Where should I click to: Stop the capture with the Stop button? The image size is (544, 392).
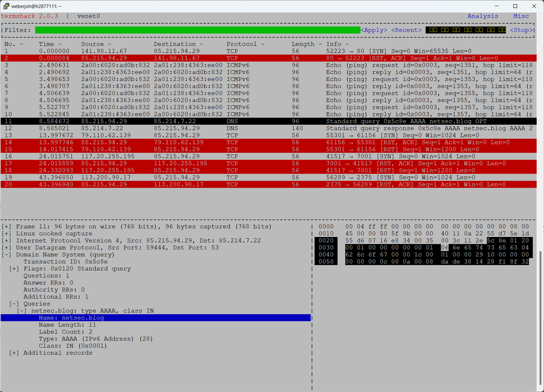[x=521, y=30]
